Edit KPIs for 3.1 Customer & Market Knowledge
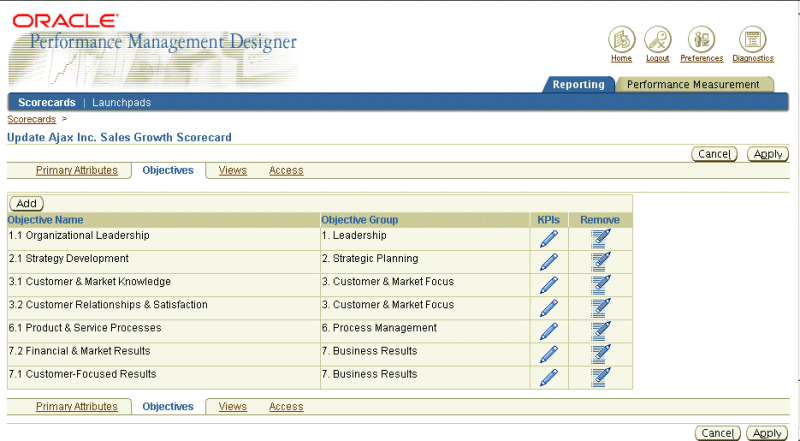The image size is (800, 441). (x=548, y=285)
